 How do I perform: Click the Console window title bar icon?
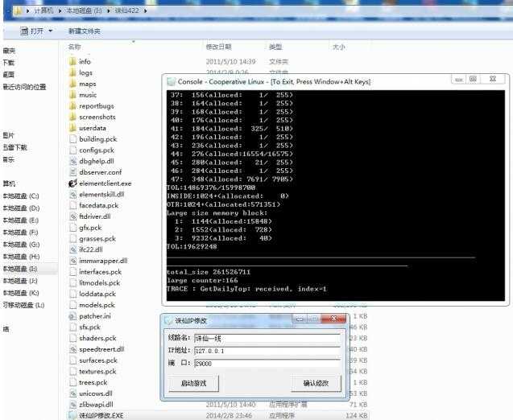click(x=171, y=80)
